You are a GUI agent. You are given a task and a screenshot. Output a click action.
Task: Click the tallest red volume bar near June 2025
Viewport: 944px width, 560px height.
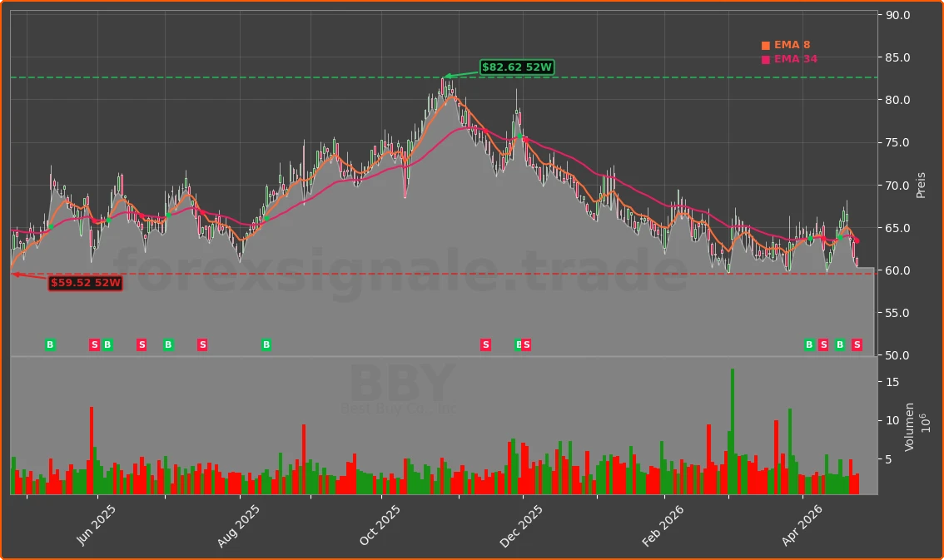tap(92, 450)
